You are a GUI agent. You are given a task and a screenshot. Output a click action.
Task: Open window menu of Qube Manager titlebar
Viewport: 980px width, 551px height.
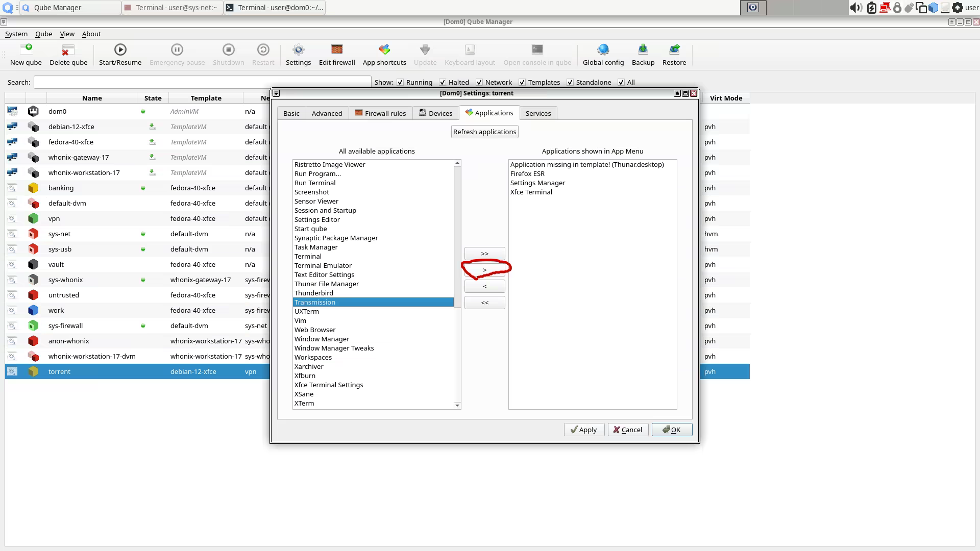point(4,22)
